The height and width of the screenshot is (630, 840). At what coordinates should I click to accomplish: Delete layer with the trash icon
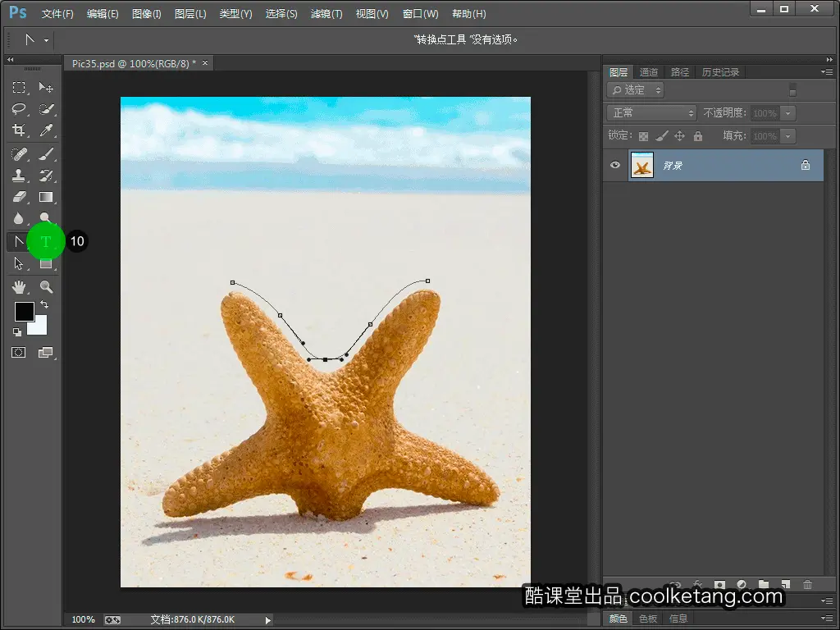click(807, 584)
